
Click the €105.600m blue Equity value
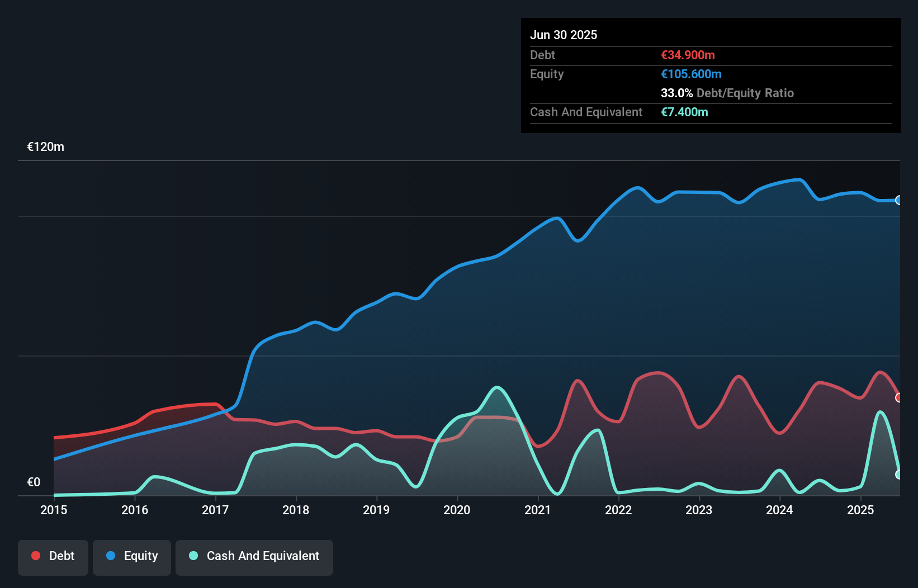691,74
